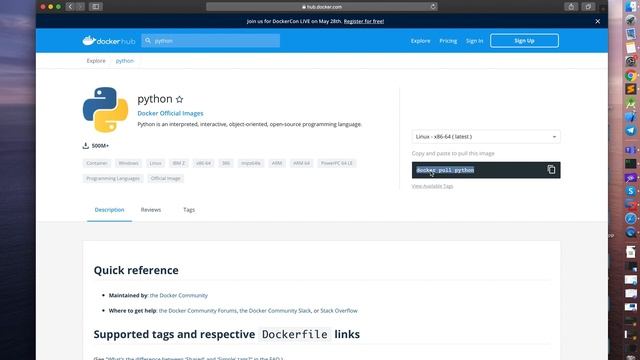This screenshot has height=360, width=640.
Task: Click the Docker Hub search field
Action: [x=211, y=40]
